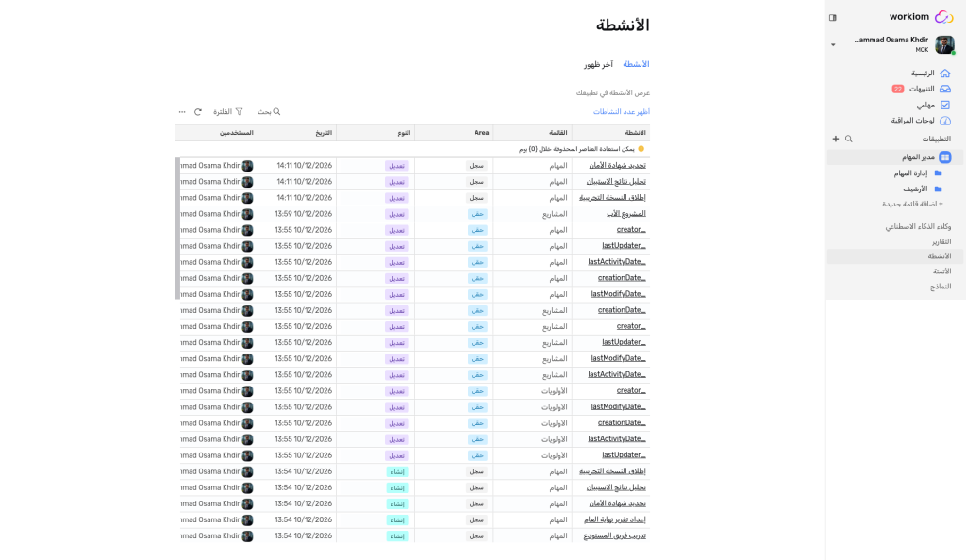
Task: Open the التنبيهات inbox icon
Action: [x=945, y=90]
